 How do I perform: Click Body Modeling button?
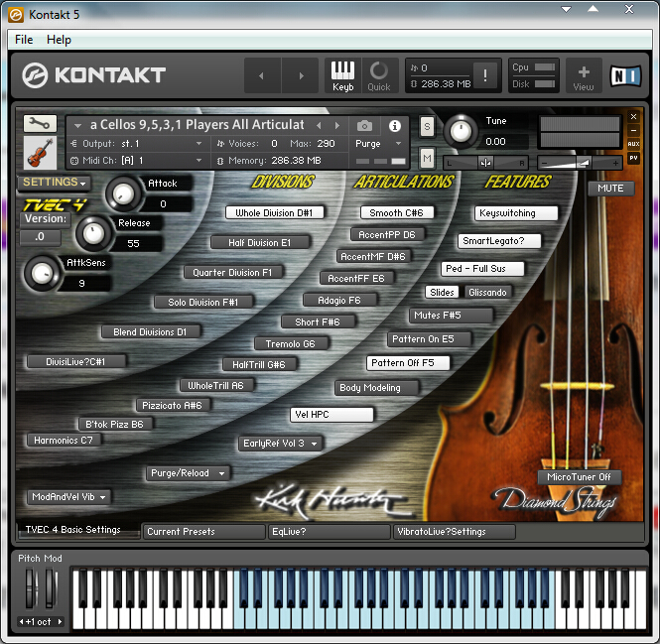pos(376,388)
